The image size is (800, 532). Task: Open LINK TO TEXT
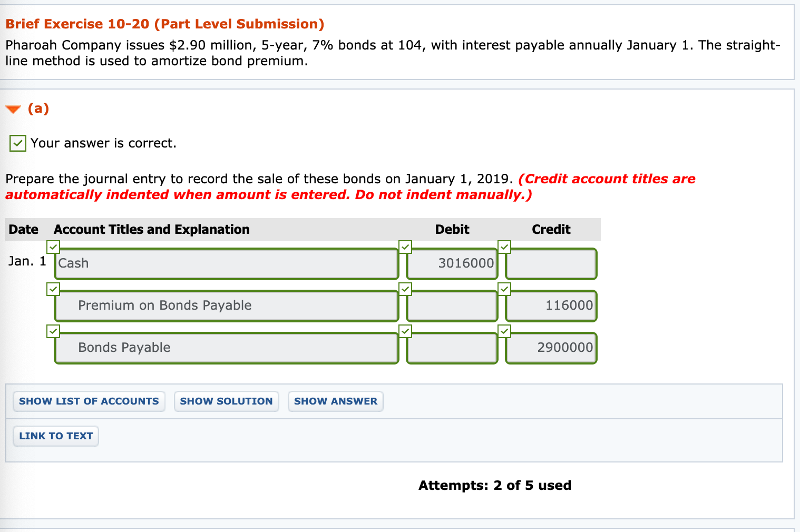(x=55, y=436)
